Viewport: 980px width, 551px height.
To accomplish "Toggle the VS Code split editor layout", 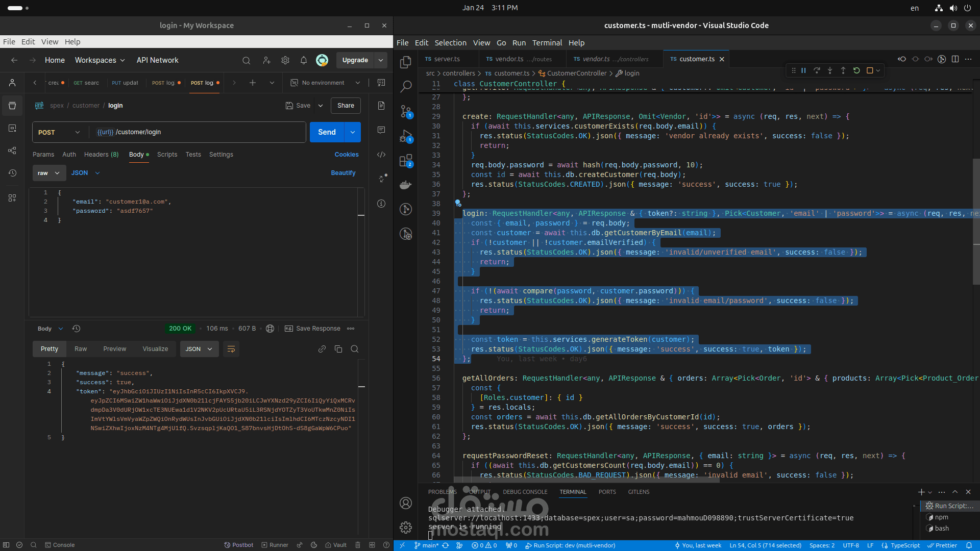I will (955, 59).
